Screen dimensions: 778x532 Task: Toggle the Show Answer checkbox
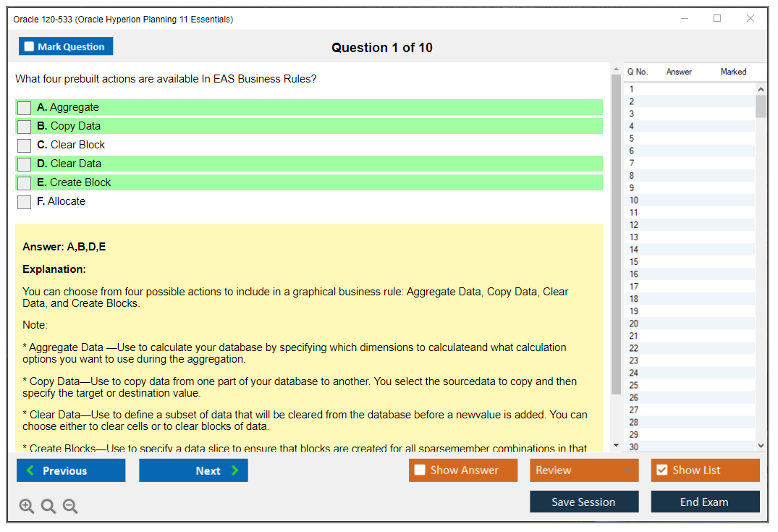click(x=420, y=470)
